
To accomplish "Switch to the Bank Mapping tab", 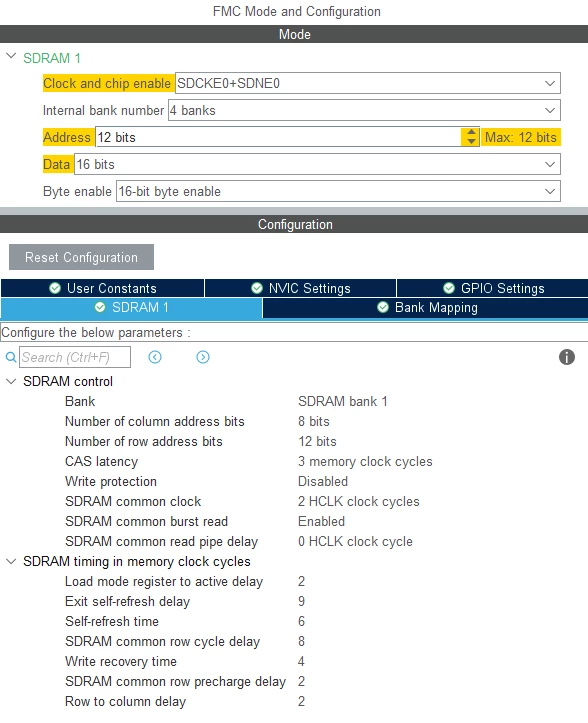I will pos(425,308).
